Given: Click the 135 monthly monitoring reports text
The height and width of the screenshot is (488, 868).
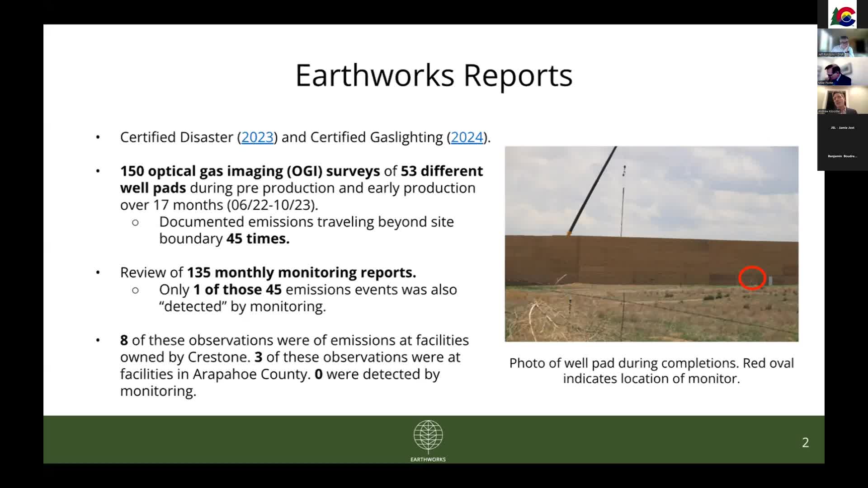Looking at the screenshot, I should click(301, 272).
